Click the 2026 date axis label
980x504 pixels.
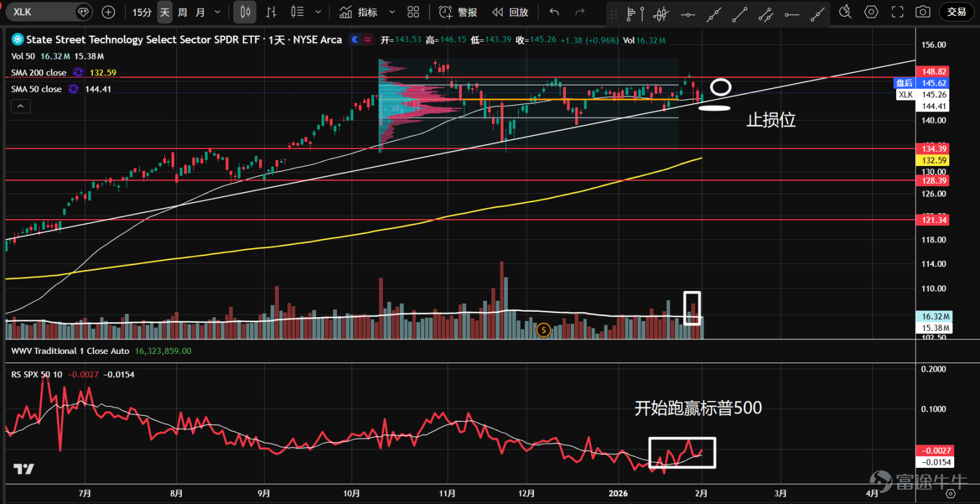coord(618,494)
